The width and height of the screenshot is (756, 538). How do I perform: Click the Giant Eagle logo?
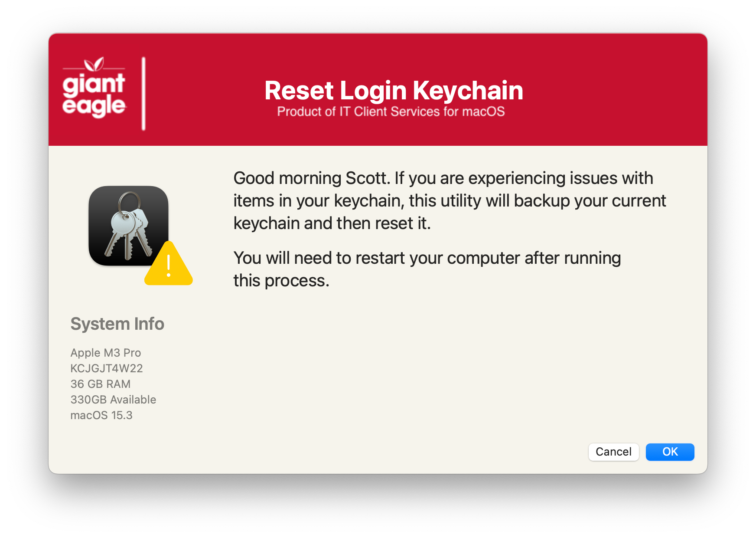[x=94, y=88]
